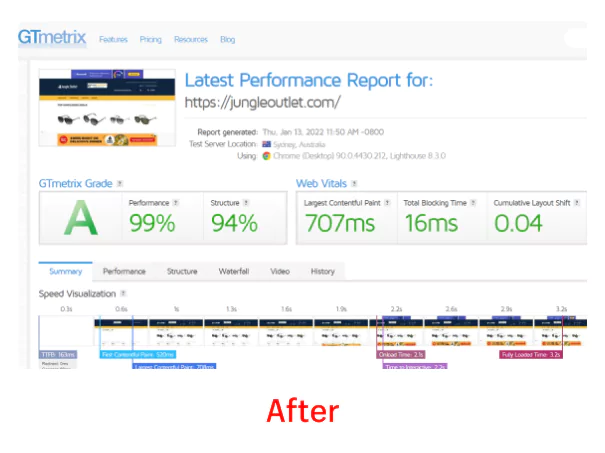605x453 pixels.
Task: Click the Performance score help icon
Action: (x=176, y=203)
